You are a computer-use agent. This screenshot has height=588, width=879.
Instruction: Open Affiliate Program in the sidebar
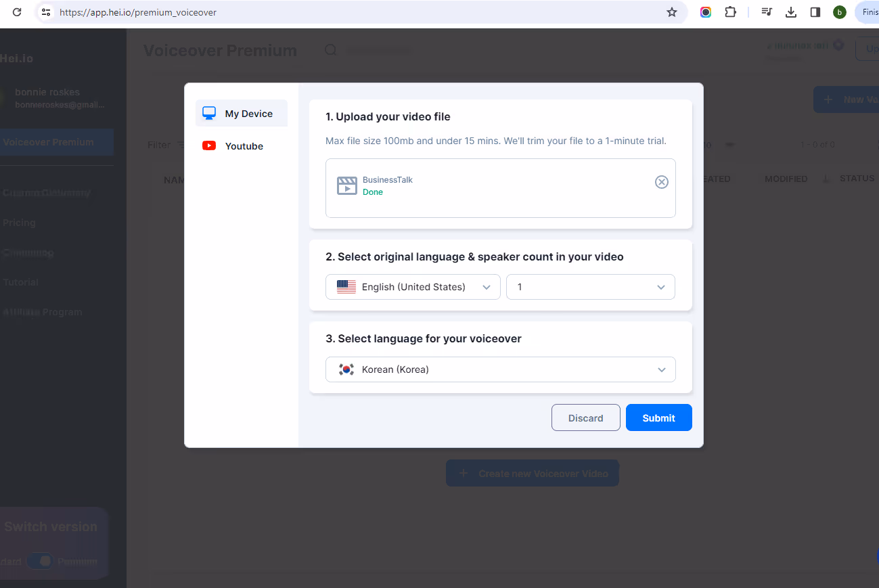pos(43,312)
